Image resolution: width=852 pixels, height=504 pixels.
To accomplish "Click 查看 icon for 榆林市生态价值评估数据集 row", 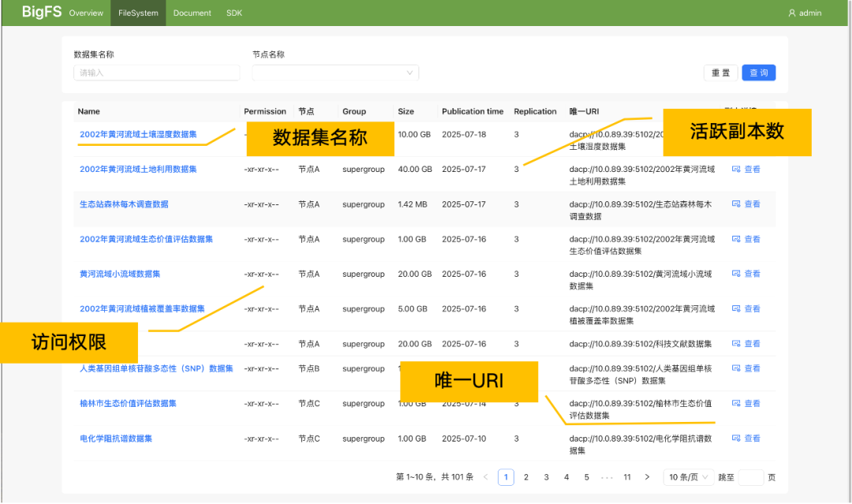I will click(x=736, y=404).
